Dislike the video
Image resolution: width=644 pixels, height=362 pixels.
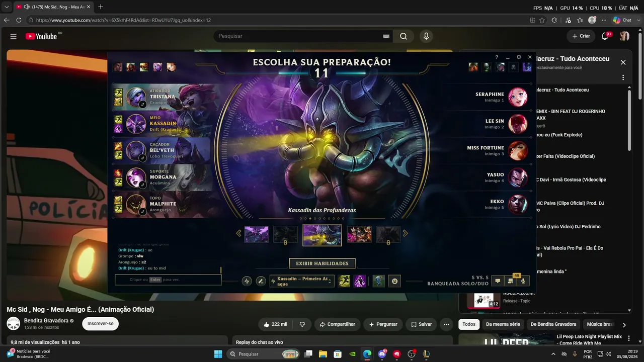tap(302, 324)
